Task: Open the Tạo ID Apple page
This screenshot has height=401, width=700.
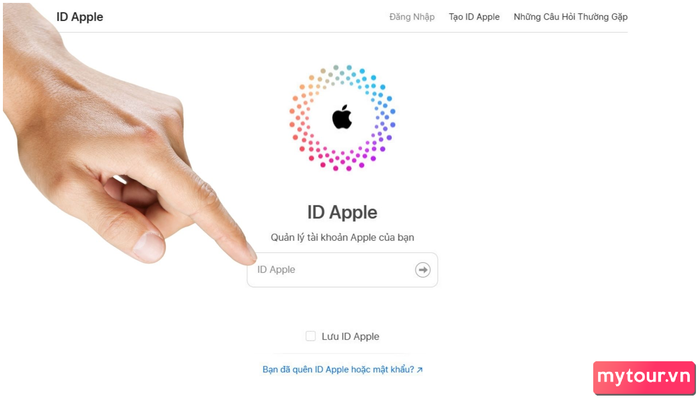Action: coord(474,17)
